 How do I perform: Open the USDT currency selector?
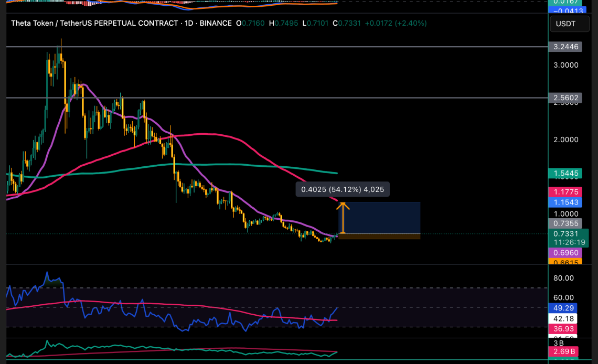[565, 24]
